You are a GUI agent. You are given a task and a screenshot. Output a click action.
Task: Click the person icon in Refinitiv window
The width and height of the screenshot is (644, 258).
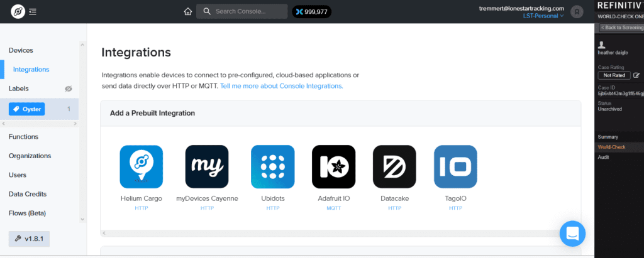(x=602, y=45)
